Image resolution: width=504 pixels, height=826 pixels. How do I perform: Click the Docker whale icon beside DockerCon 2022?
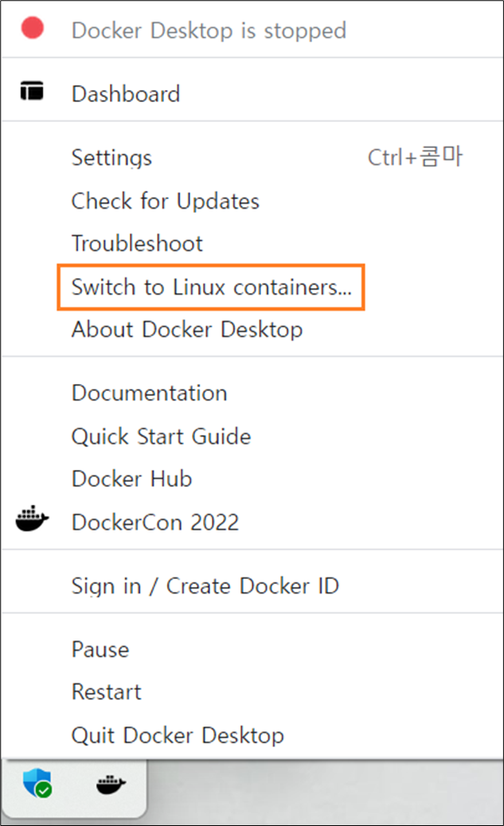click(x=32, y=519)
